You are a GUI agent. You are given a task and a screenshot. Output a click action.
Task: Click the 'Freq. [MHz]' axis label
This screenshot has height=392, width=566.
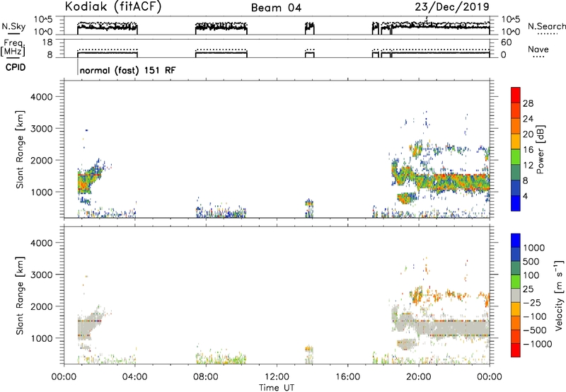click(x=13, y=47)
